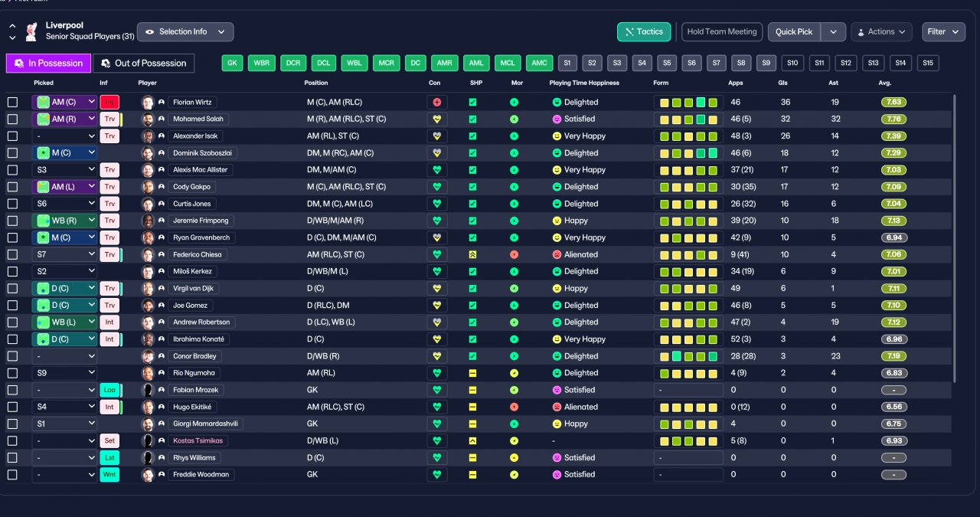The width and height of the screenshot is (980, 517).
Task: Open the Tactics button
Action: 644,32
